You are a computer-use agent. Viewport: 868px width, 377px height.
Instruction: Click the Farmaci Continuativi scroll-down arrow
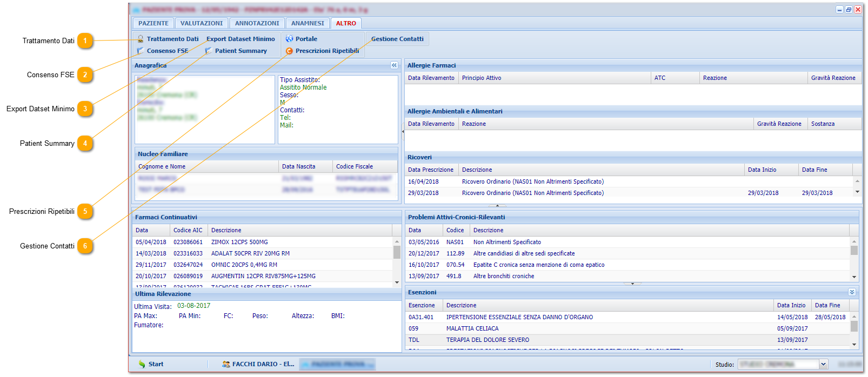point(397,282)
